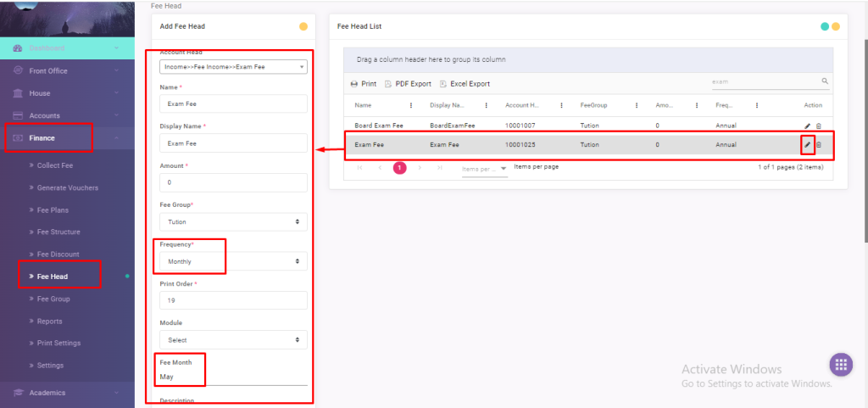Click the delete trash icon for Exam Fee row
Screen dimensions: 868x408
point(818,145)
